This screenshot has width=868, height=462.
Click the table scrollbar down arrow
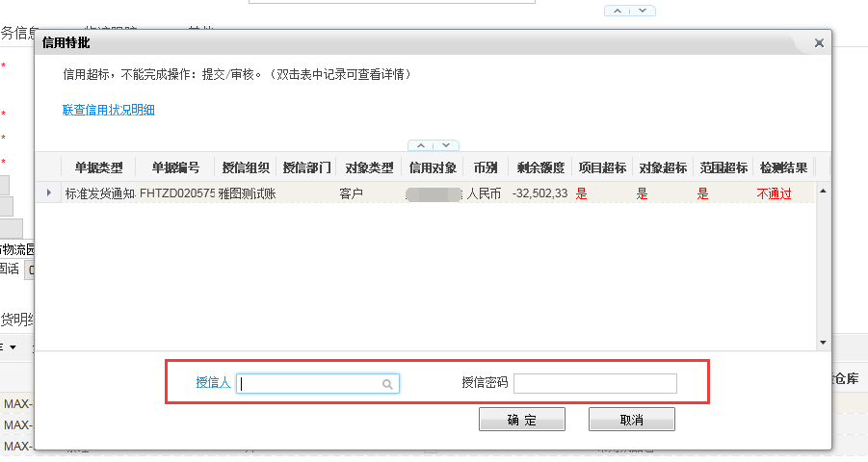coord(823,343)
